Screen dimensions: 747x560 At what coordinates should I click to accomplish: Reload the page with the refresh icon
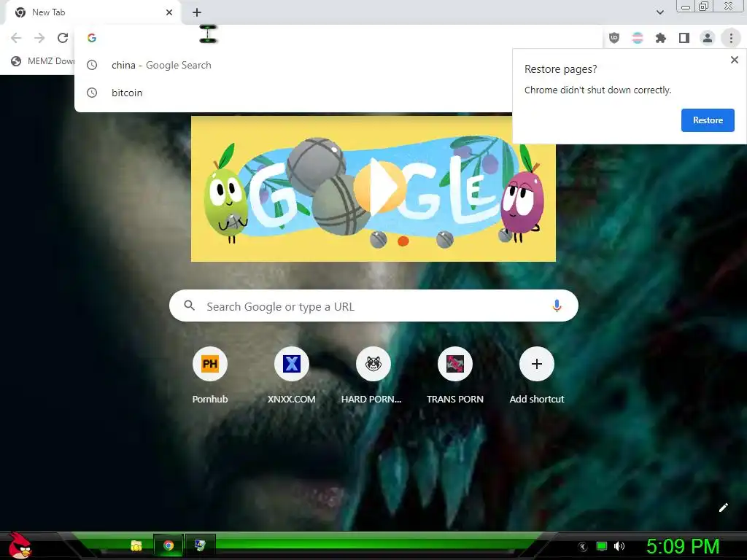point(63,38)
